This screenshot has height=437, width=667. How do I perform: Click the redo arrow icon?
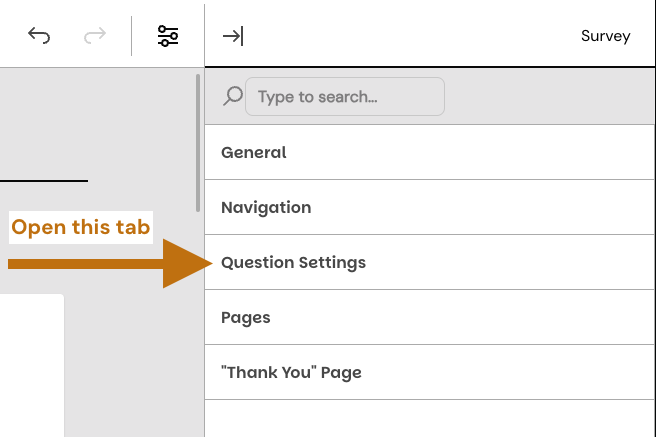pyautogui.click(x=95, y=36)
